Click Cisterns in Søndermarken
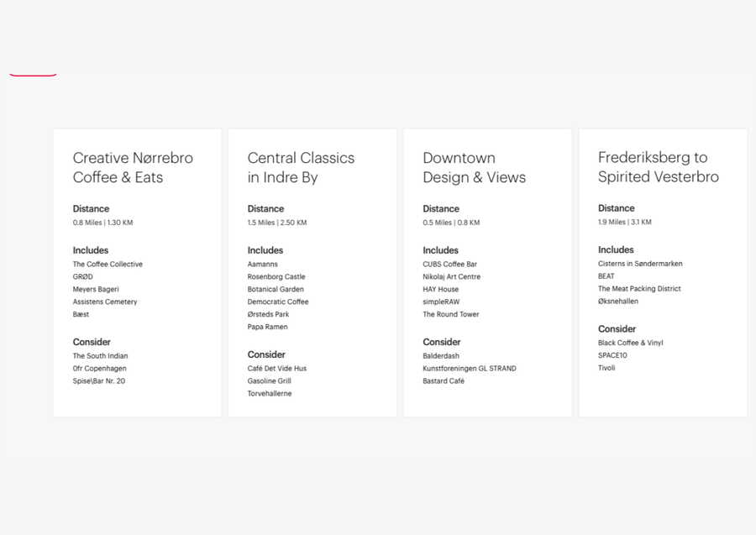Viewport: 756px width, 535px height. point(640,264)
